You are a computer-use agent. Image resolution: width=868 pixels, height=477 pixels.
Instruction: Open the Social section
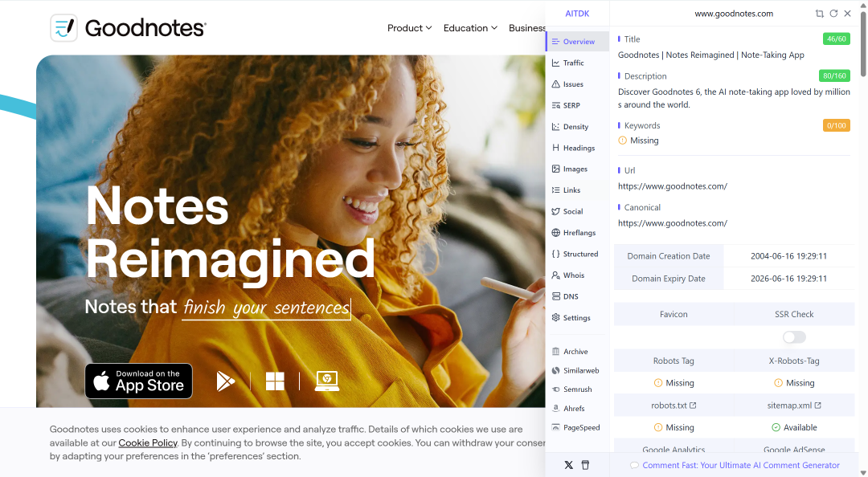pyautogui.click(x=577, y=211)
